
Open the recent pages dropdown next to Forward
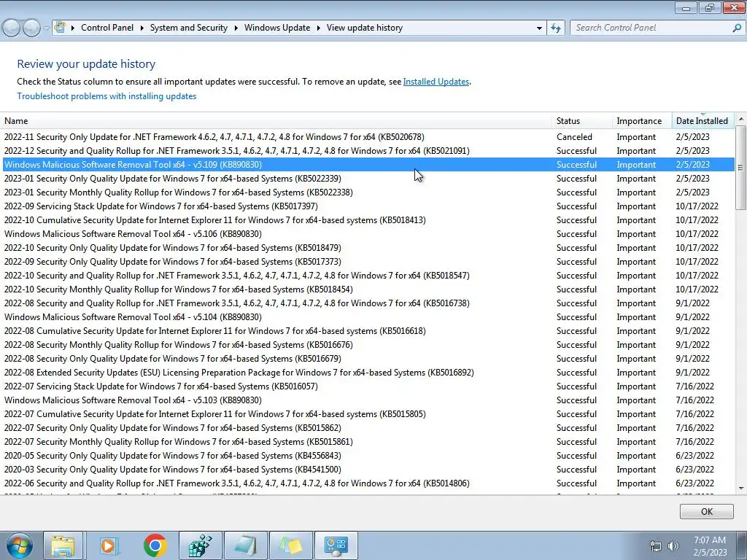(46, 28)
